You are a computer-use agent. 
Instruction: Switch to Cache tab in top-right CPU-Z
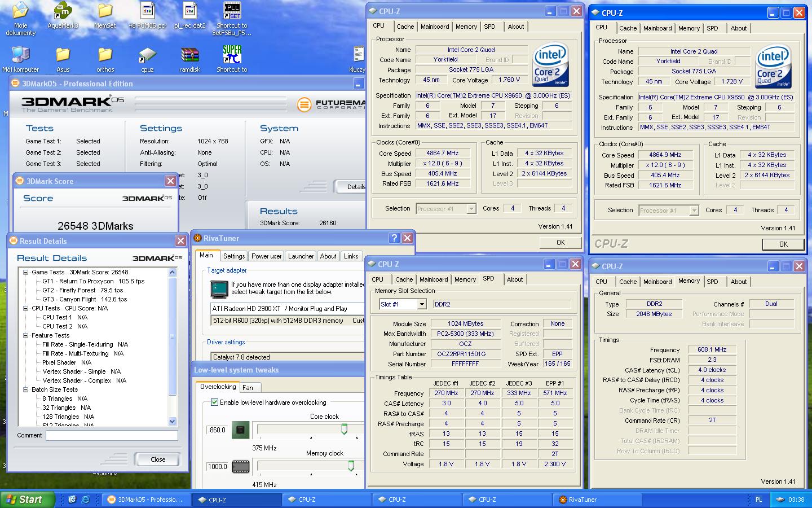628,28
